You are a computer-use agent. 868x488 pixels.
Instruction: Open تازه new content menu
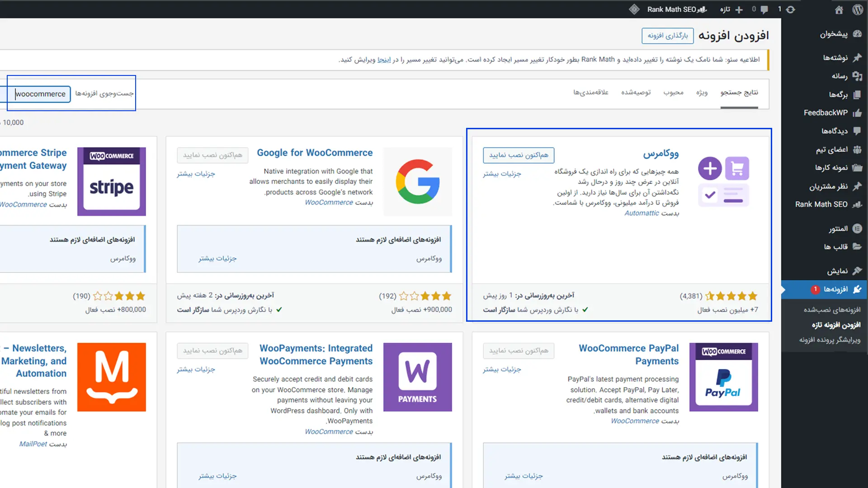(725, 9)
